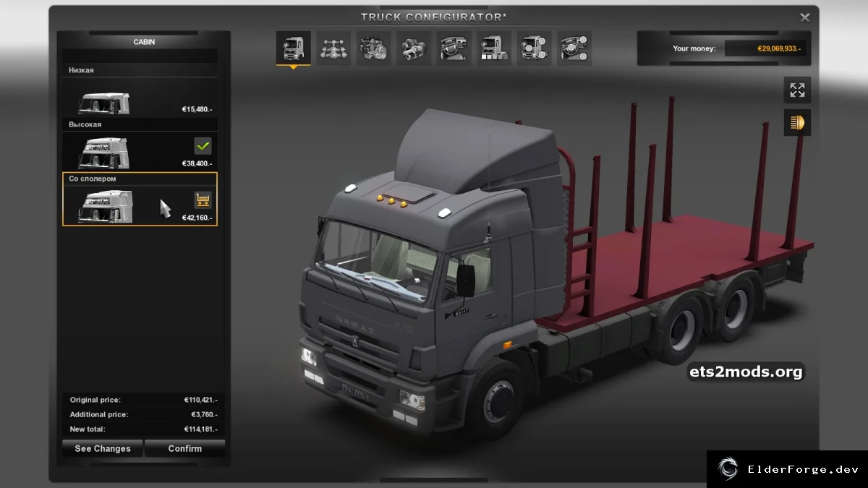Click the Confirm button
This screenshot has height=488, width=868.
[185, 448]
